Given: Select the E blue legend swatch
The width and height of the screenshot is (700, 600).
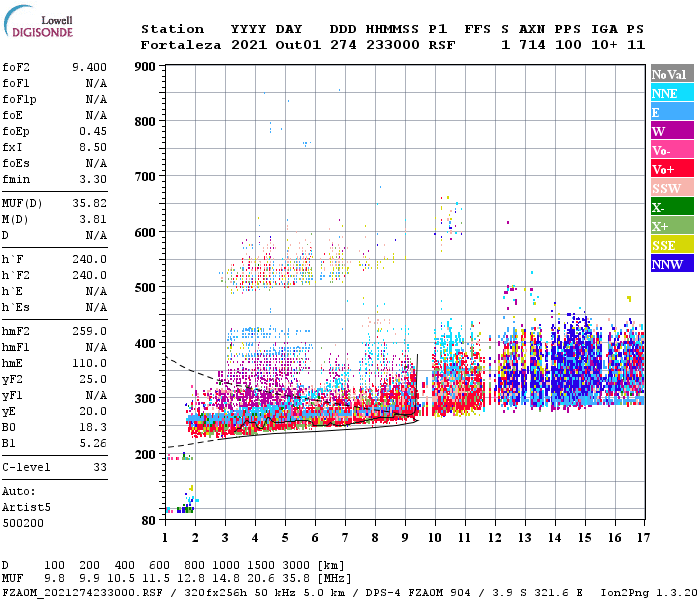Looking at the screenshot, I should tap(672, 112).
